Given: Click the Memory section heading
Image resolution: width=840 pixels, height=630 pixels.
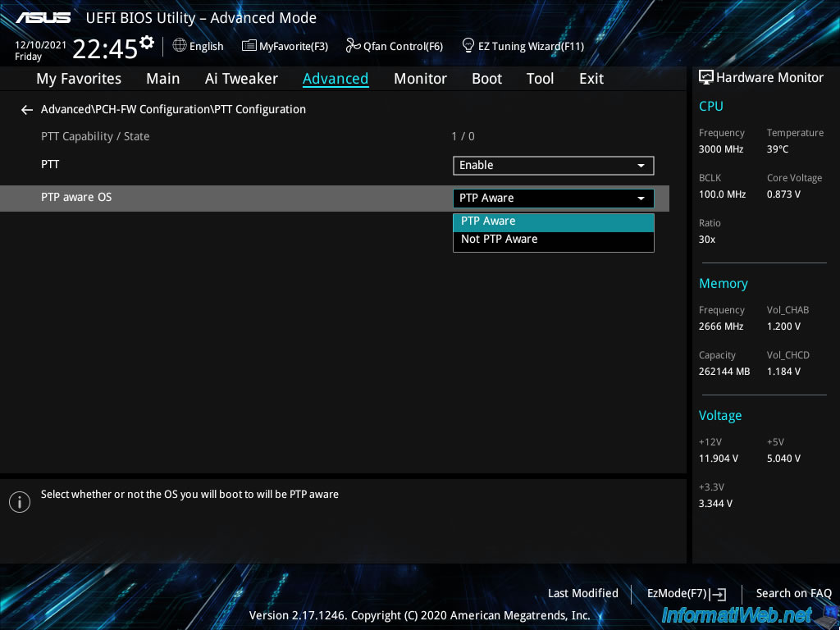Looking at the screenshot, I should (724, 283).
